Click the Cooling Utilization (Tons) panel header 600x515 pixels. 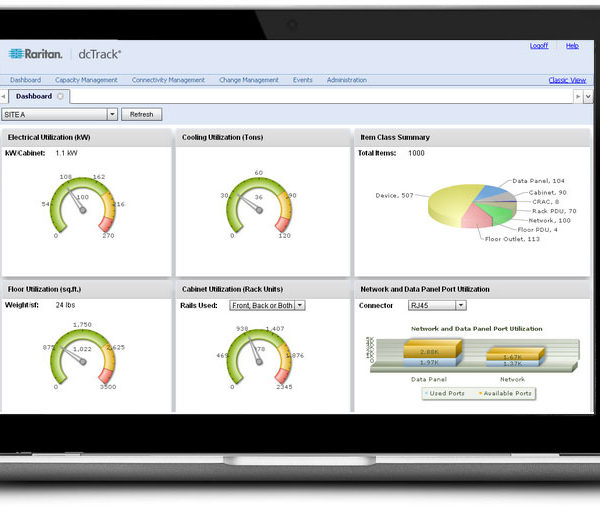pos(263,137)
